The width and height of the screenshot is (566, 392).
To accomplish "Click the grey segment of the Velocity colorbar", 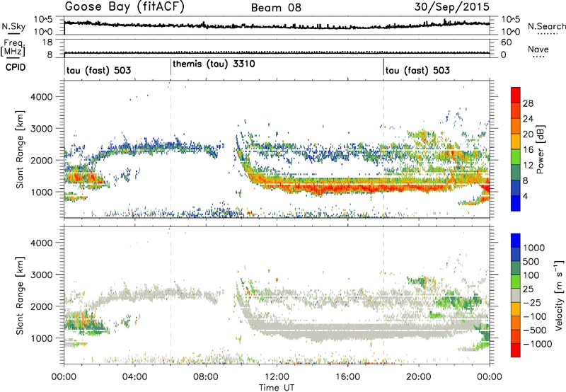I will coord(516,295).
